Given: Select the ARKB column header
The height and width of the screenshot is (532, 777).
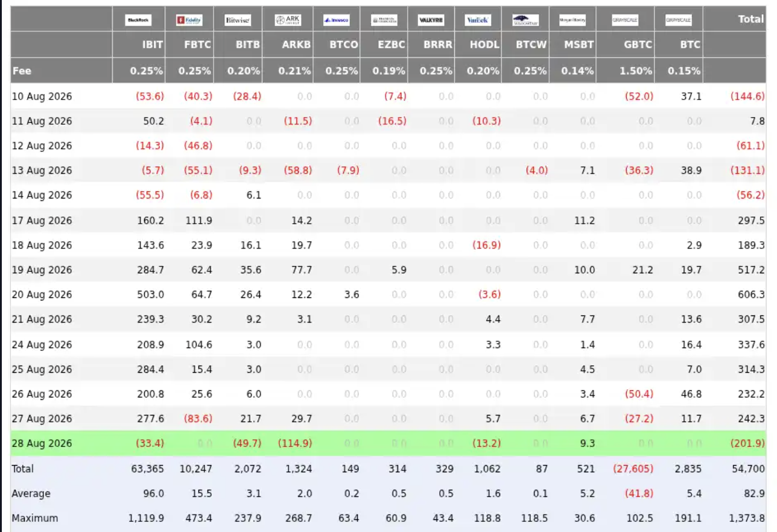Looking at the screenshot, I should tap(297, 45).
